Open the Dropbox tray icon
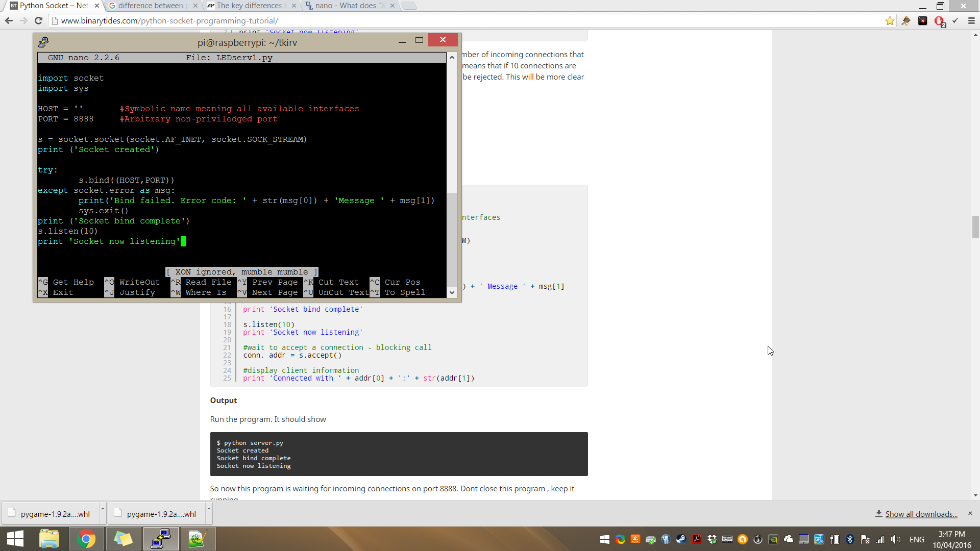Screen dimensions: 980x551 (712, 539)
